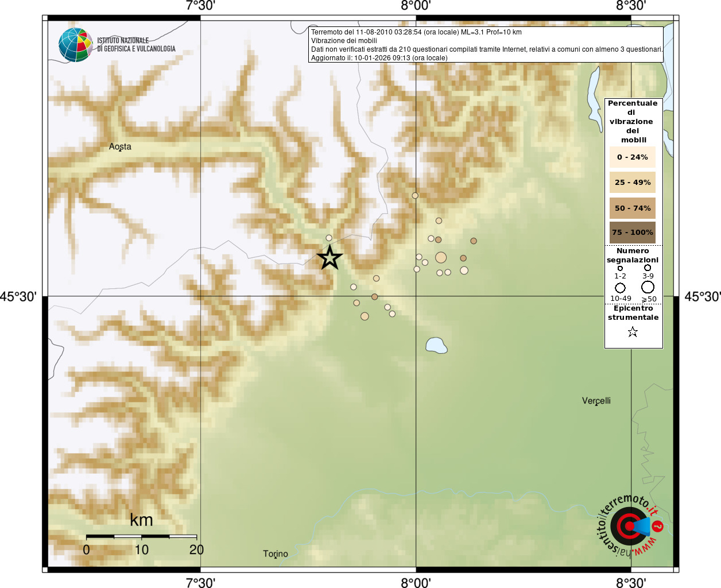
Task: Click the 'Terremoto del 11-08-2010' header line
Action: pyautogui.click(x=416, y=32)
